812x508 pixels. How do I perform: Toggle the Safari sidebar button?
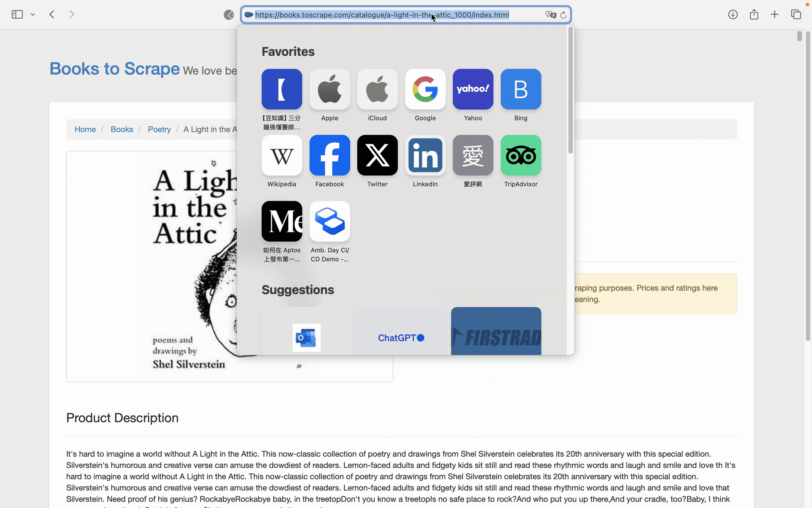(17, 14)
